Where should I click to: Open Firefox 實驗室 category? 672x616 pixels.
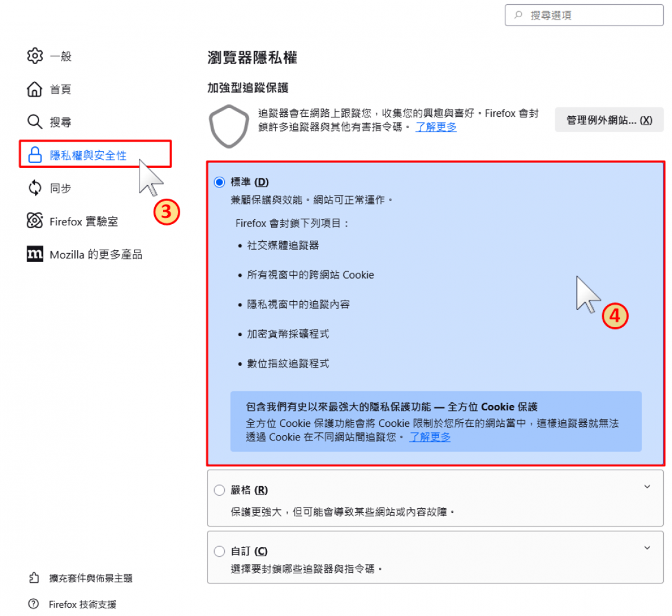click(x=72, y=221)
